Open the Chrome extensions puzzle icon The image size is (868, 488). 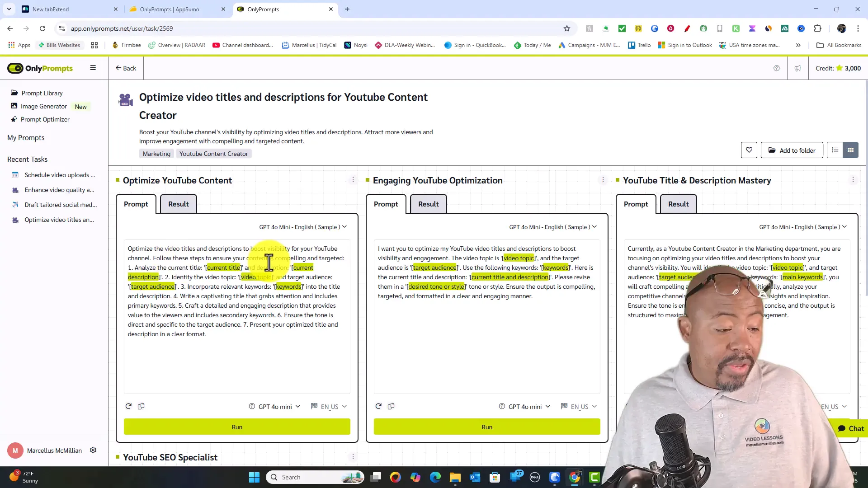[817, 28]
